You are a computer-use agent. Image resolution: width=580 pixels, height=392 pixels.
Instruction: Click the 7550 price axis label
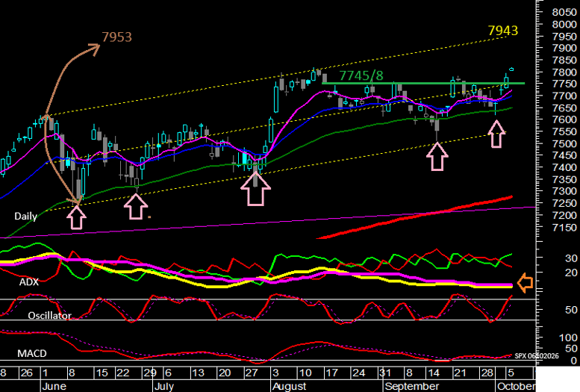(564, 131)
